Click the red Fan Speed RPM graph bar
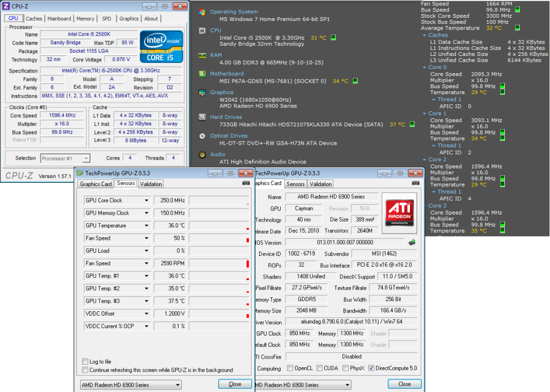Viewport: 550px width, 392px height. click(247, 263)
